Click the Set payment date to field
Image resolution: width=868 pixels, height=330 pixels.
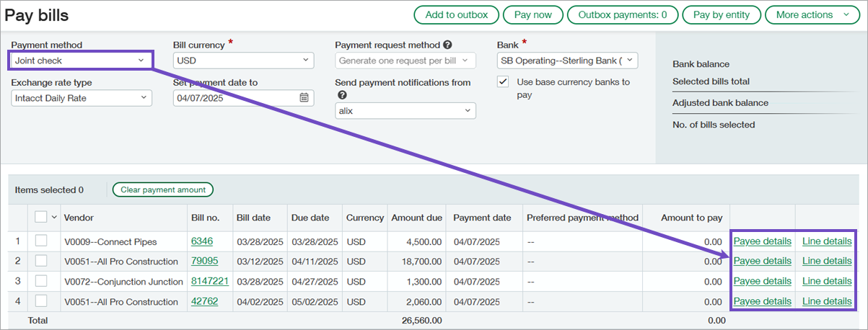[x=234, y=98]
